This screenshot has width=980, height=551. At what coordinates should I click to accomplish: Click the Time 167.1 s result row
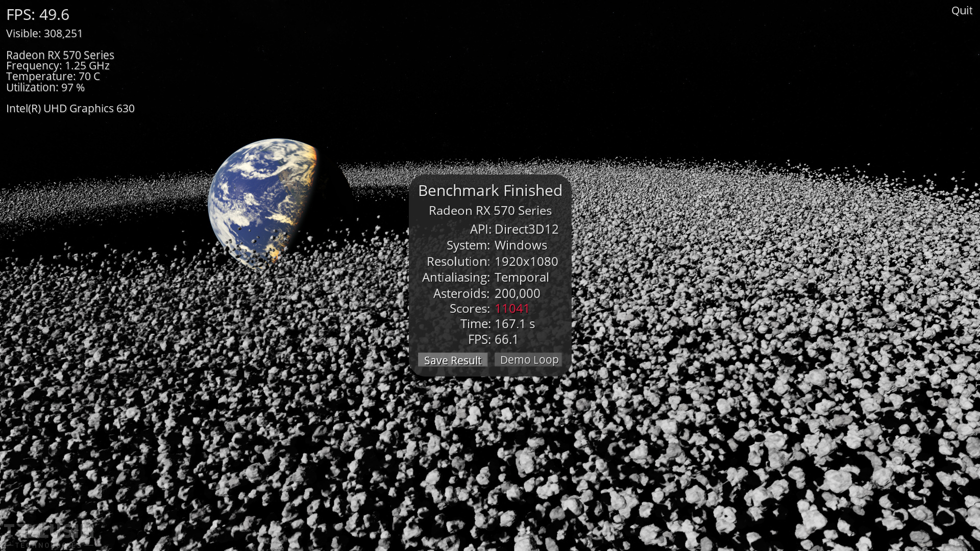click(498, 324)
